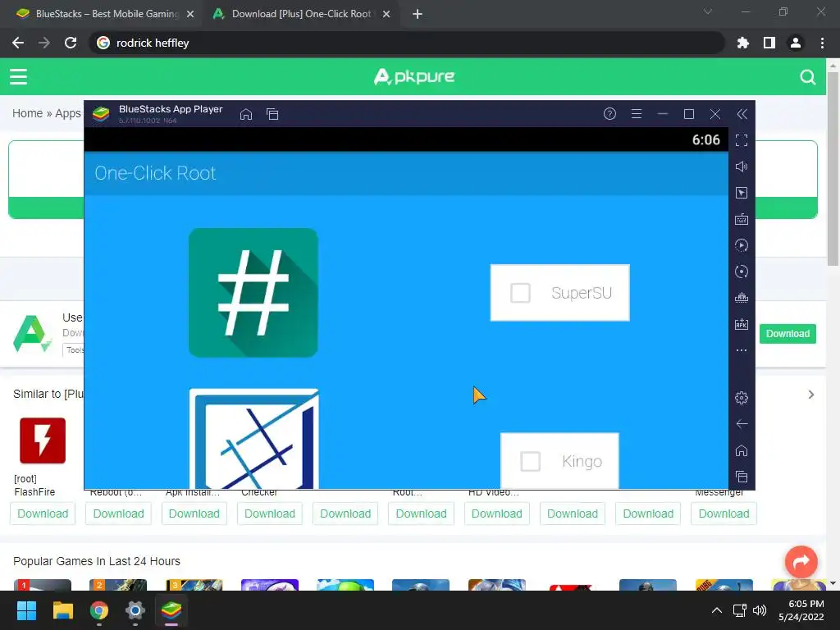The height and width of the screenshot is (630, 840).
Task: Close the BlueStacks browser tab
Action: pos(190,15)
